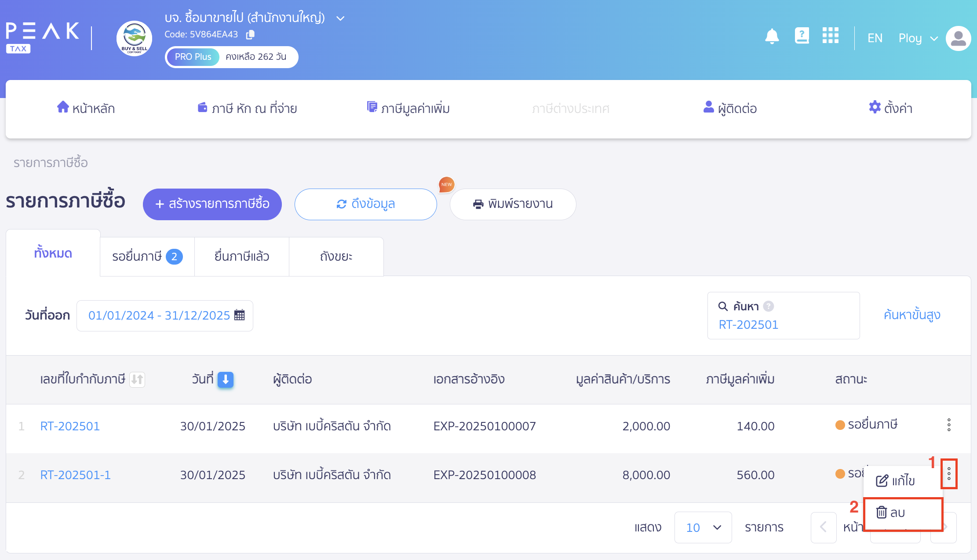Click the notification bell icon

(772, 36)
